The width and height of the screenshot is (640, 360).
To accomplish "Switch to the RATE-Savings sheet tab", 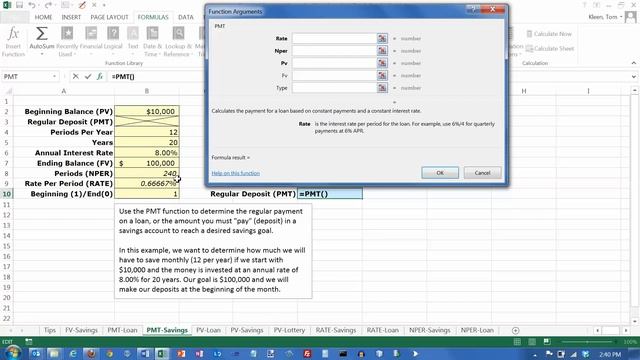I will 336,330.
